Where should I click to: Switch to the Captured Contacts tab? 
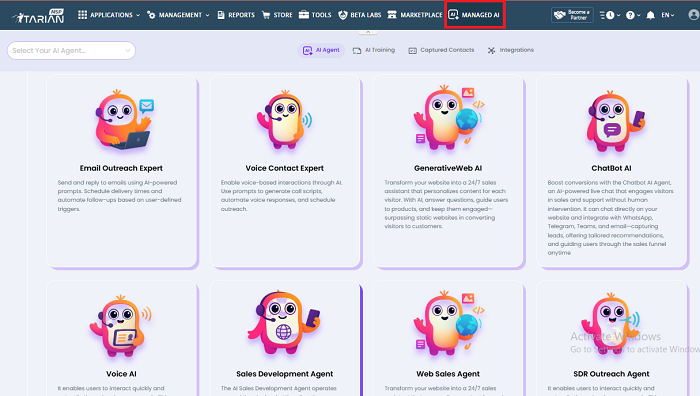(x=442, y=50)
